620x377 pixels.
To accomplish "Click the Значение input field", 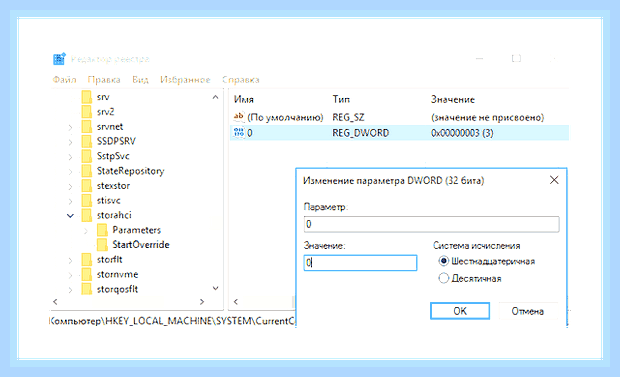I will 360,263.
